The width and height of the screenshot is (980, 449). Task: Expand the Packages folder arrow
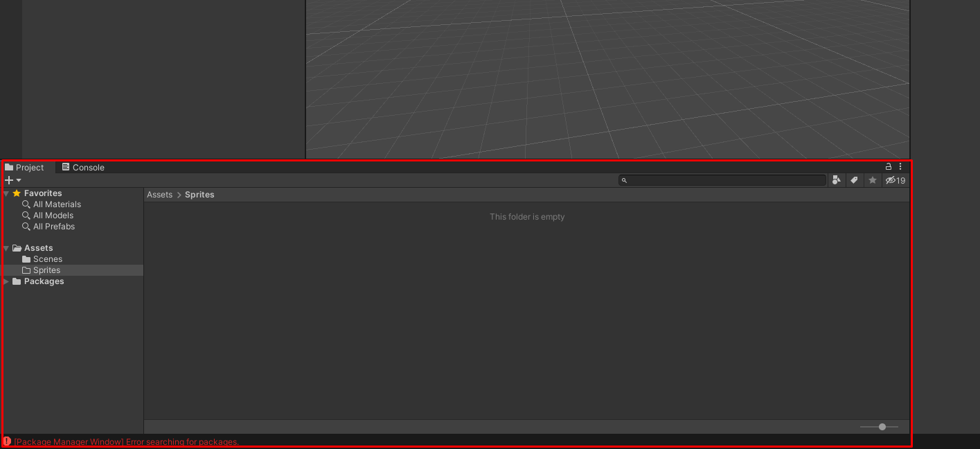6,281
